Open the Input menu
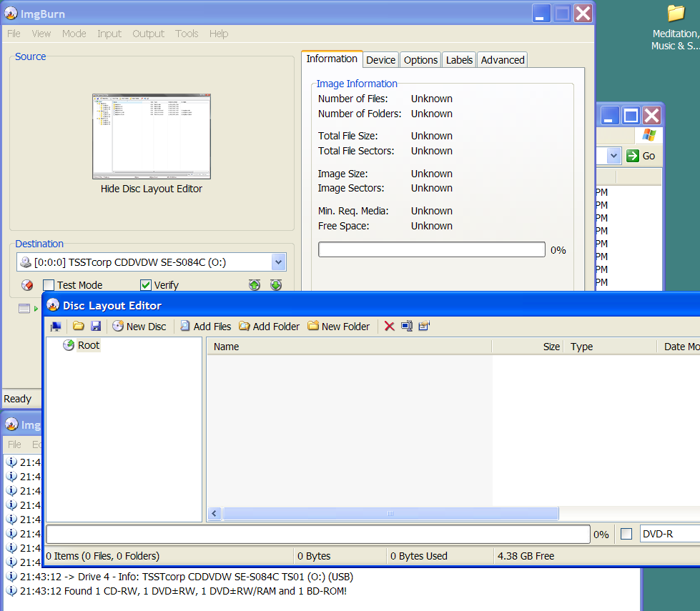Screen dimensions: 700x611 (109, 34)
